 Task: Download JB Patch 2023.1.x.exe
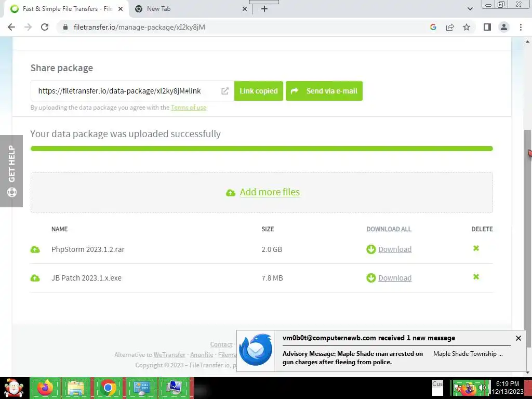395,278
